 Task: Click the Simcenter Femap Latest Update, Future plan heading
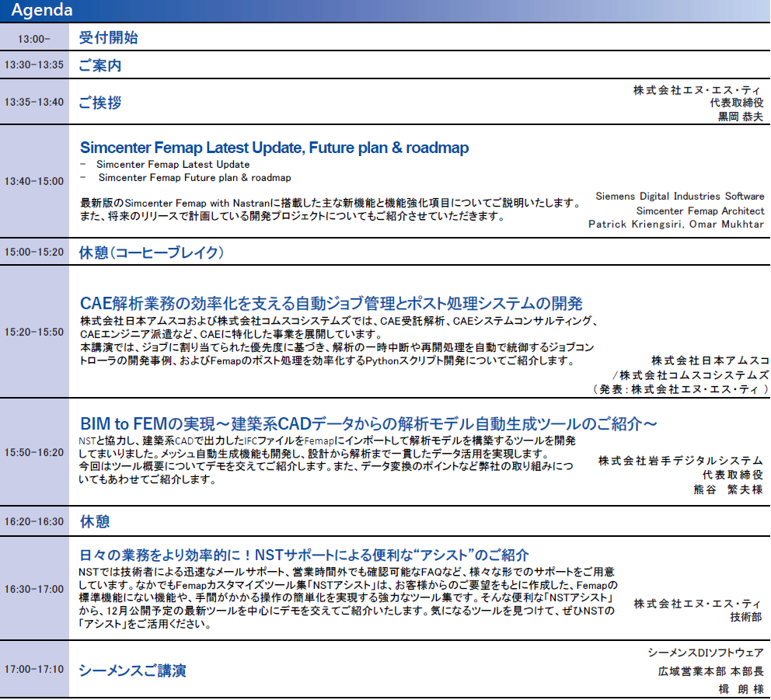[x=274, y=148]
